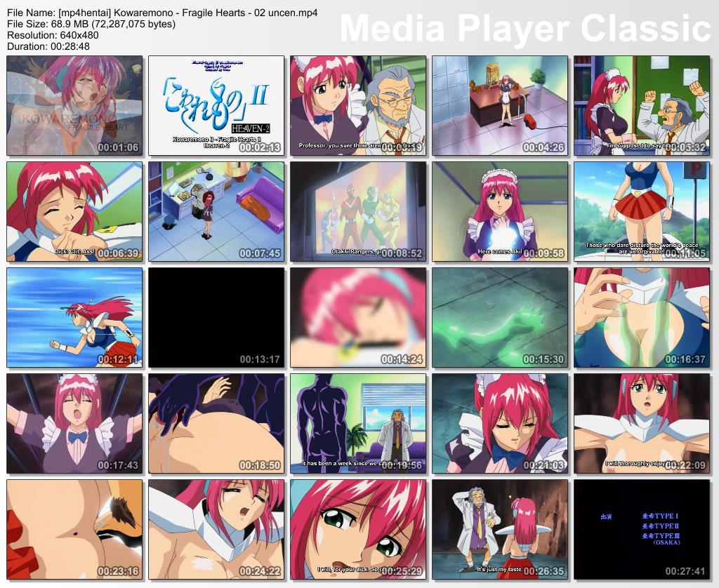Choose the thumbnail marked 00:05:32

pyautogui.click(x=642, y=105)
